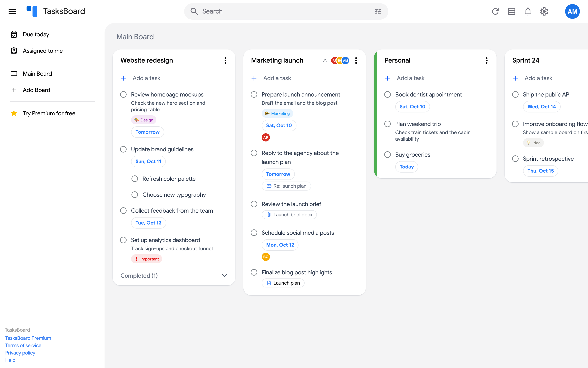588x368 pixels.
Task: Open the Re: launch plan email chip
Action: (286, 186)
